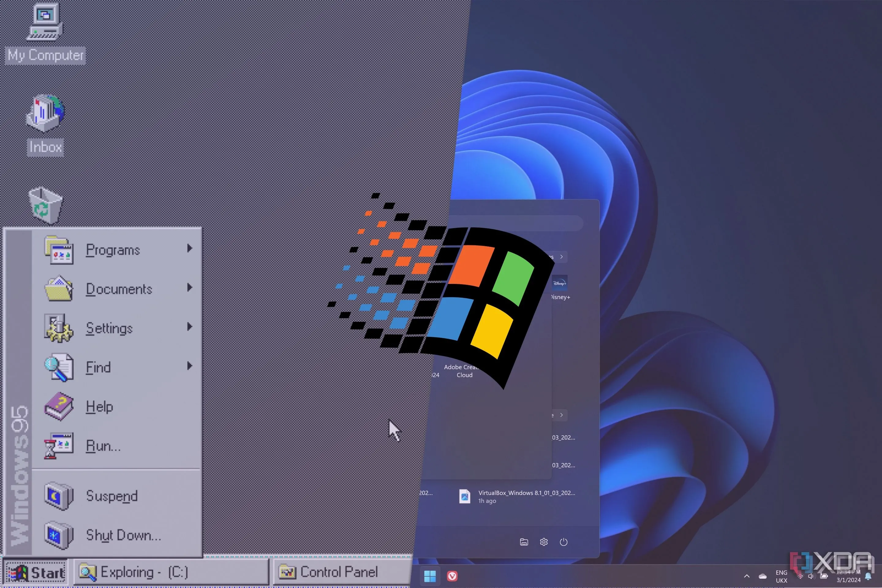882x588 pixels.
Task: Click the Documents folder icon in Start menu
Action: [58, 288]
